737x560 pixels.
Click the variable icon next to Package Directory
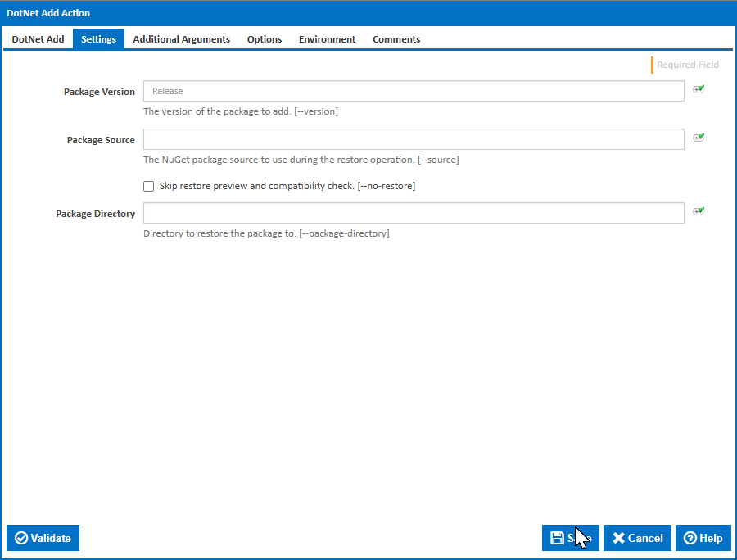pos(699,210)
